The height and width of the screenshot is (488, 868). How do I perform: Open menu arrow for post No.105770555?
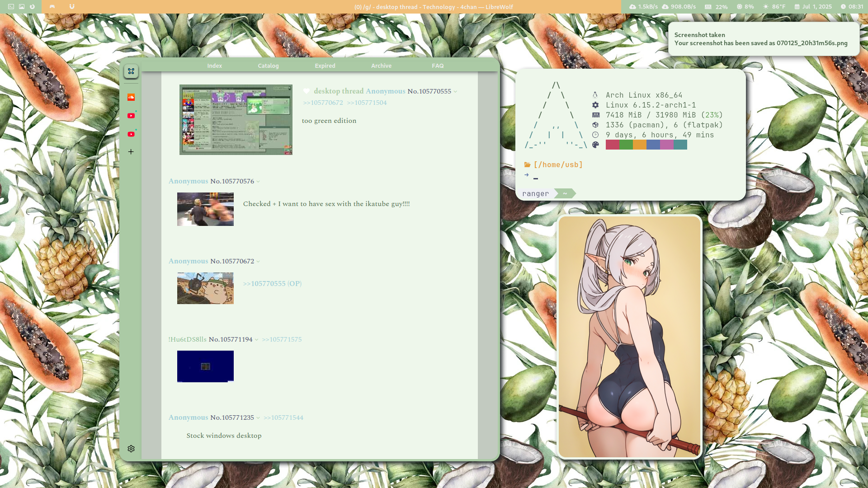point(455,92)
